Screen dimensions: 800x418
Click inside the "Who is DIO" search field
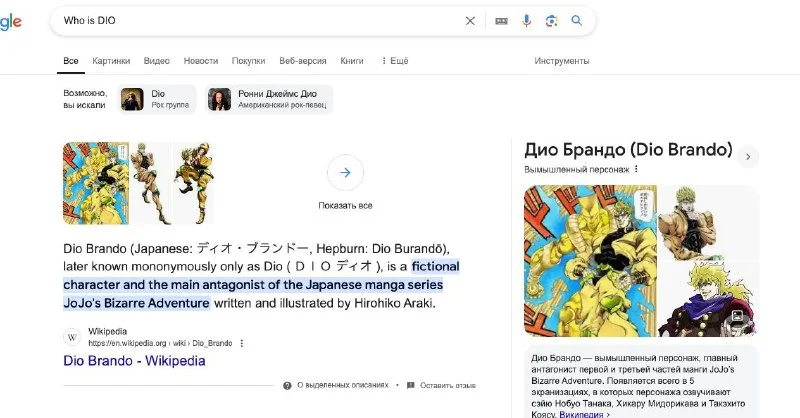[x=250, y=21]
